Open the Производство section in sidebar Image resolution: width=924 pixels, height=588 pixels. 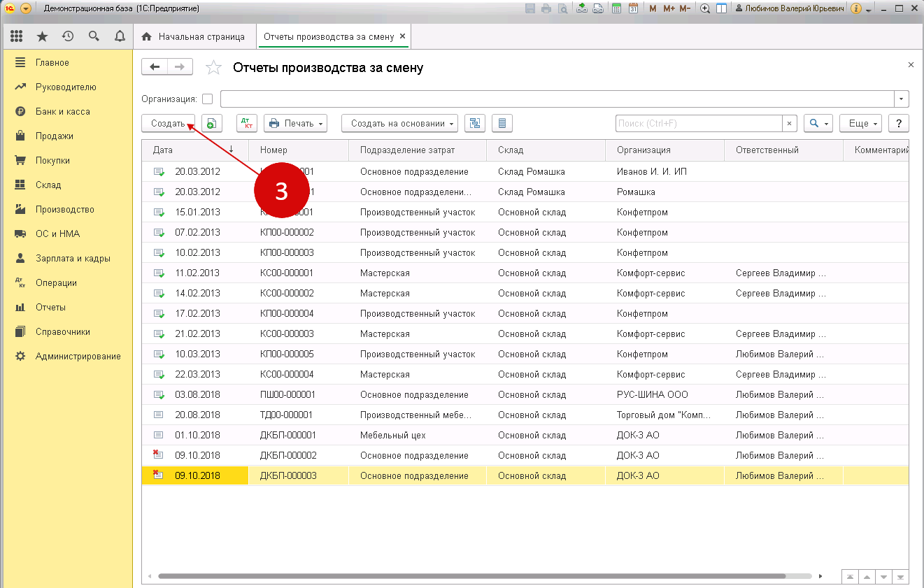point(64,210)
